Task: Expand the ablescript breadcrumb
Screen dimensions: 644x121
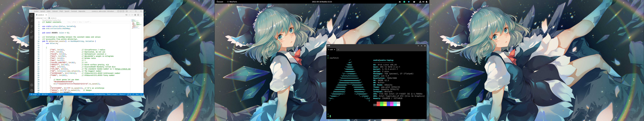Action: pos(39,18)
